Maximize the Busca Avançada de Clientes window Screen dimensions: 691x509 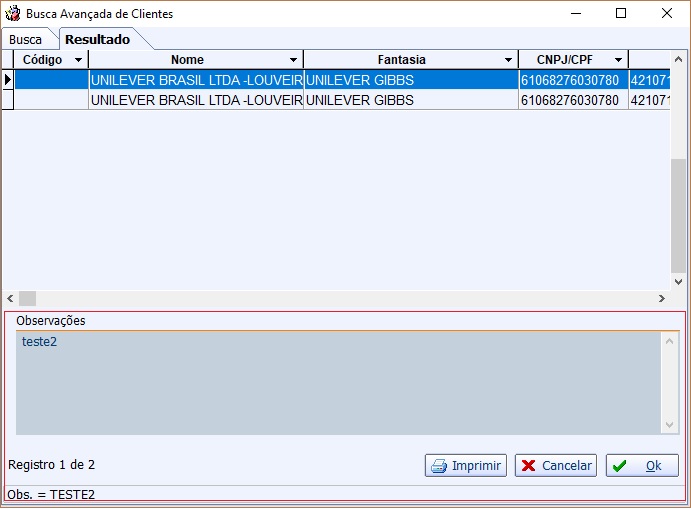tap(621, 13)
